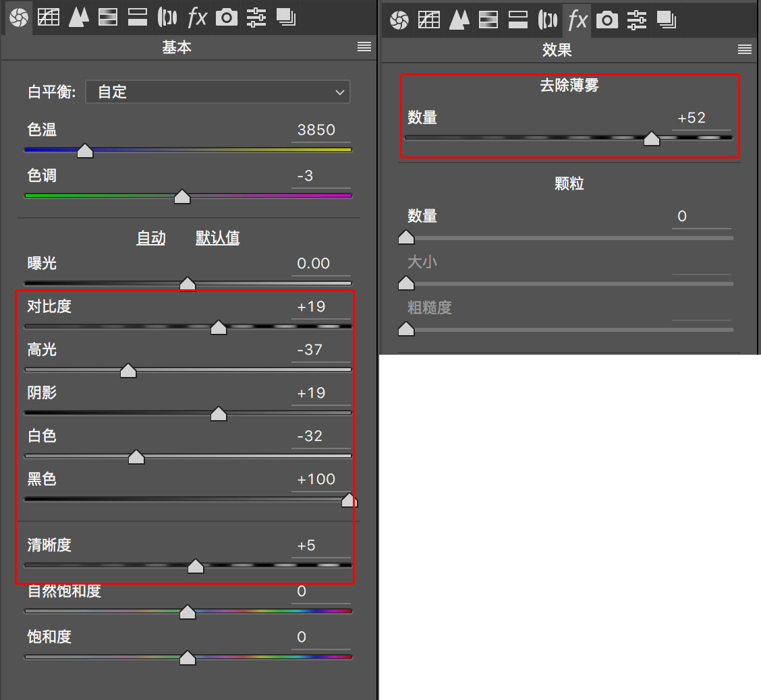The image size is (761, 700).
Task: Click the 大小 slider handle
Action: click(x=406, y=283)
